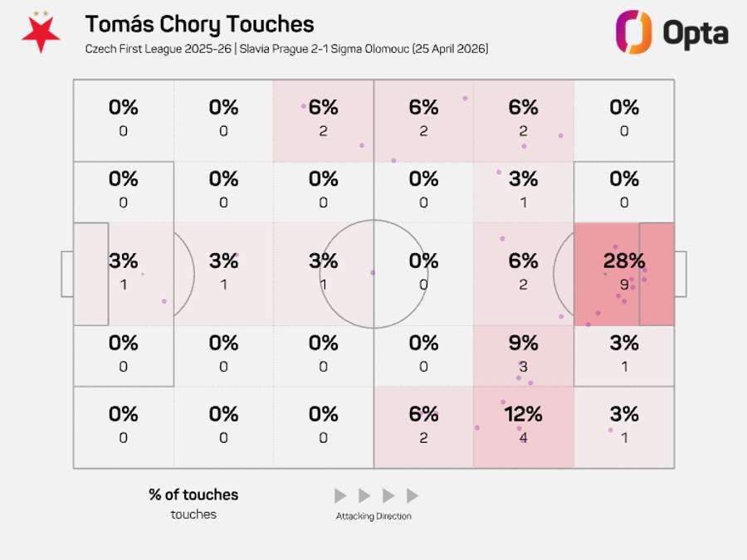Click the right goal outline on the pitch
Screen dimensions: 747x560
click(x=680, y=274)
